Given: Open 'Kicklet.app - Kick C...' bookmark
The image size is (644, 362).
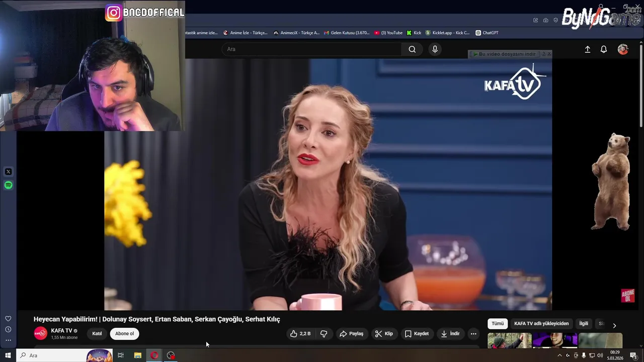Looking at the screenshot, I should [x=447, y=33].
